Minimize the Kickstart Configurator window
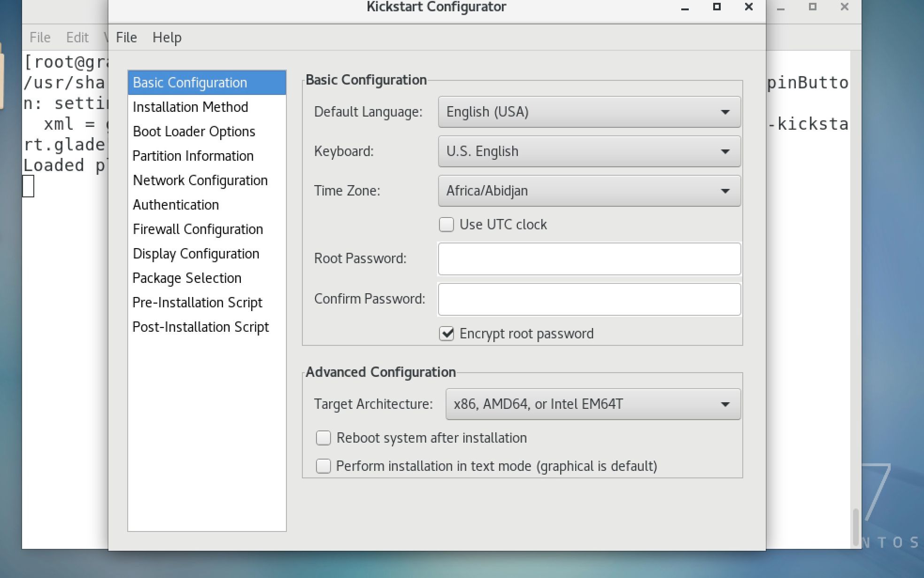924x578 pixels. click(x=685, y=8)
